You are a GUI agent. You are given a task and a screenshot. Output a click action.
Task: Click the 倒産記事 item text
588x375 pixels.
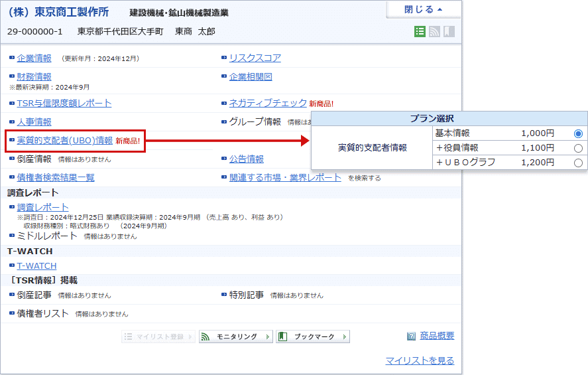(x=34, y=295)
